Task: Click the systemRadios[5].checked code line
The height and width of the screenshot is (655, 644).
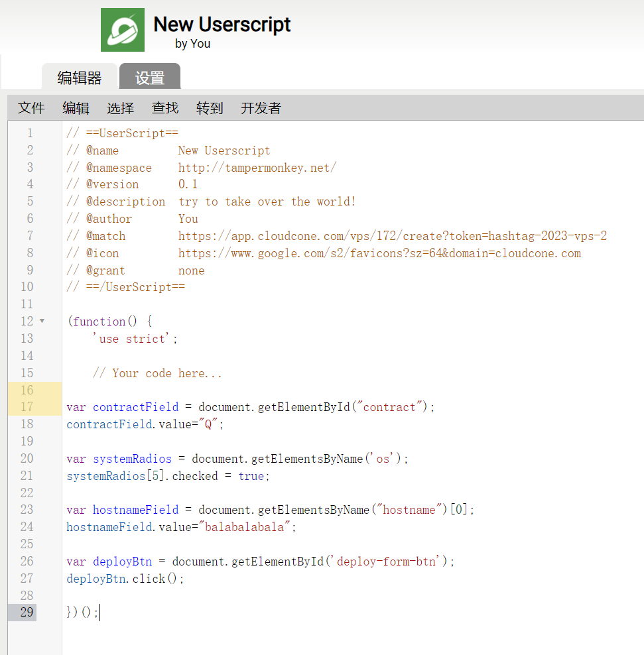Action: coord(168,476)
